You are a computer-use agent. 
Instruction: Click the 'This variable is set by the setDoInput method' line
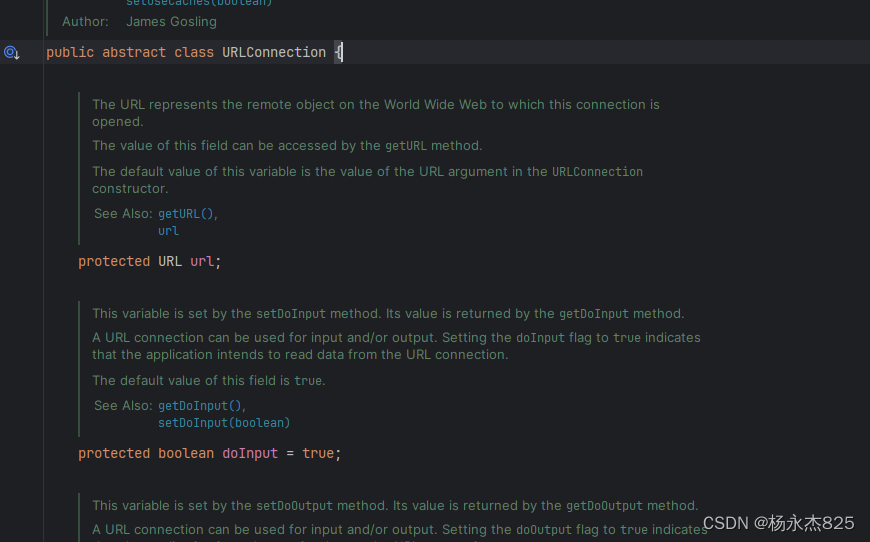(x=388, y=313)
